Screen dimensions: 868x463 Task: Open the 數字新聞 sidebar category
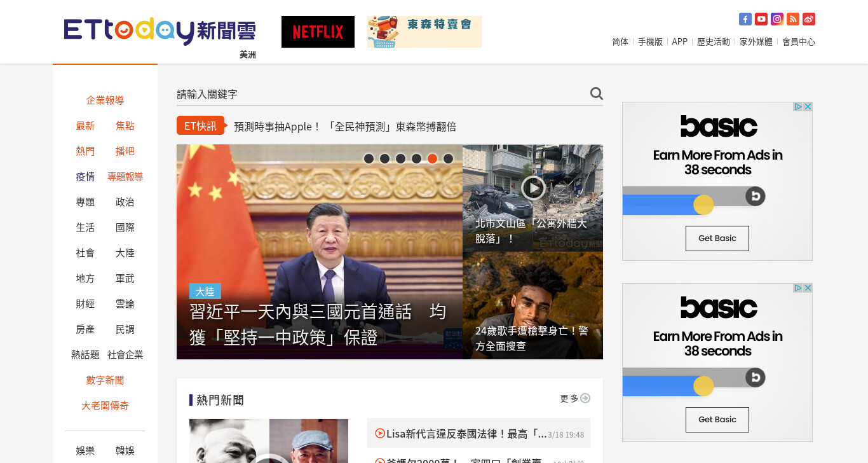click(105, 380)
